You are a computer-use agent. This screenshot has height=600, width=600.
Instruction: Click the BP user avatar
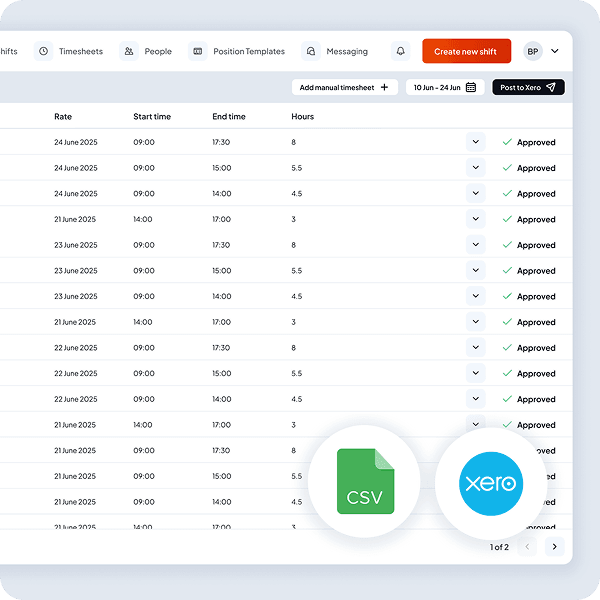click(x=533, y=51)
